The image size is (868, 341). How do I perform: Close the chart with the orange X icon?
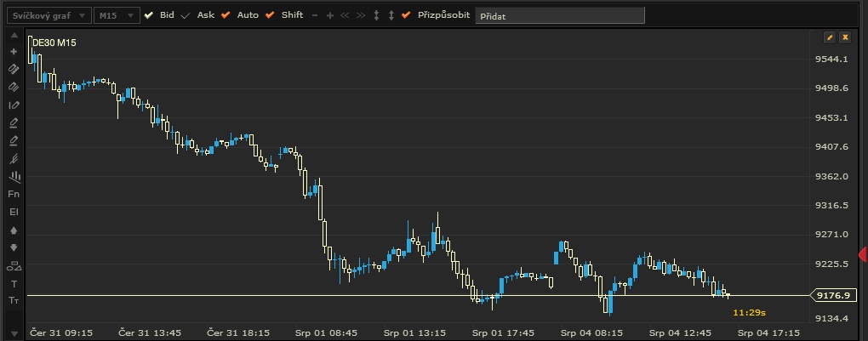pyautogui.click(x=845, y=37)
